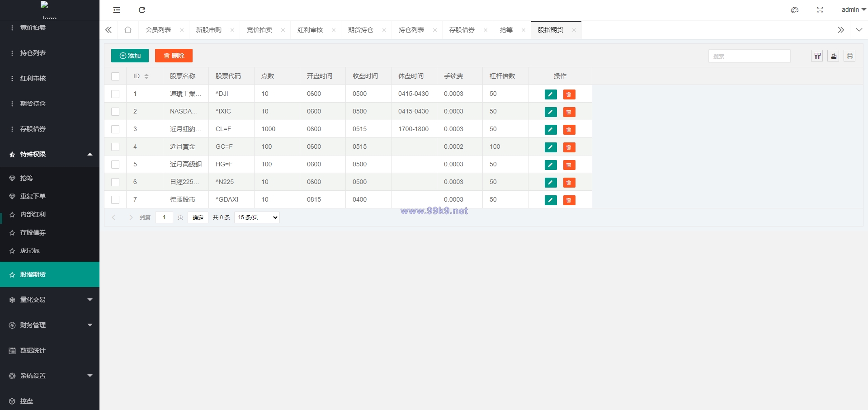Open 数据统计 in the sidebar
The width and height of the screenshot is (868, 410).
point(50,350)
